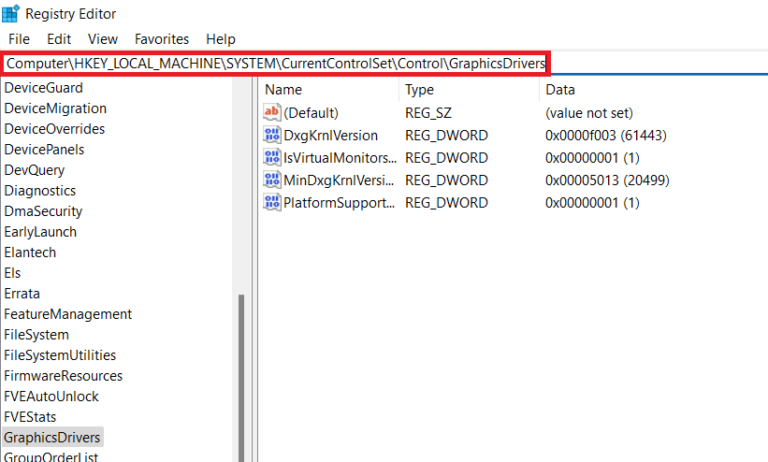
Task: Sort values by the Name column header
Action: [x=283, y=90]
